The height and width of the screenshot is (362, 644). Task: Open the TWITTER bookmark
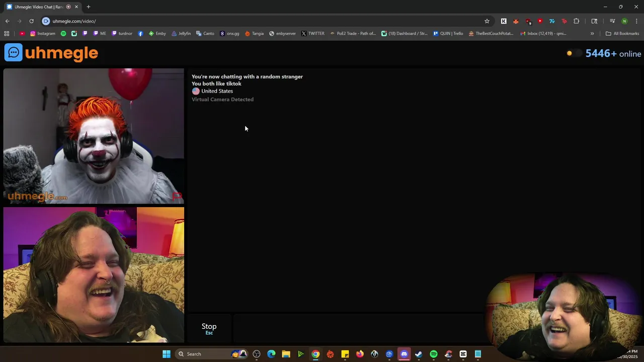tap(313, 34)
